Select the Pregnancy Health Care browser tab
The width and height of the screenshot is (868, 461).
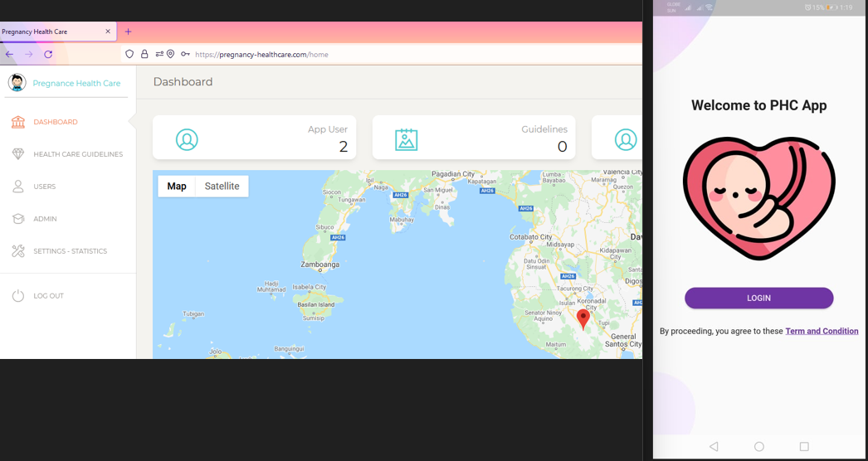tap(57, 32)
